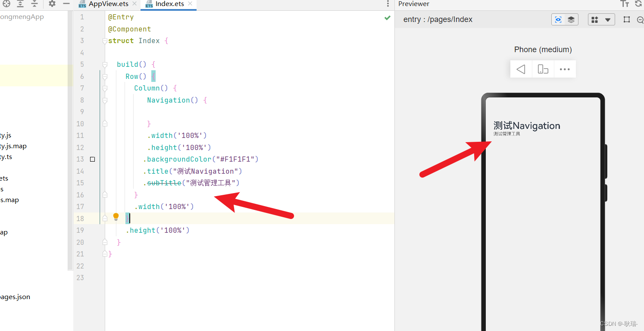This screenshot has width=644, height=331.
Task: Click the Collapse All icon in project panel
Action: coord(35,3)
